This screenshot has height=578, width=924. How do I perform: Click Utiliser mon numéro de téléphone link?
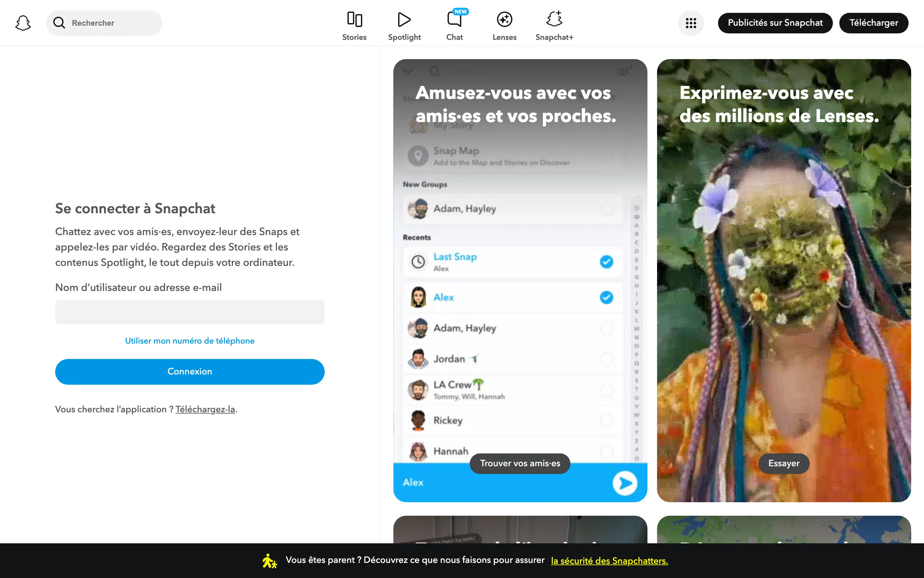click(x=190, y=341)
